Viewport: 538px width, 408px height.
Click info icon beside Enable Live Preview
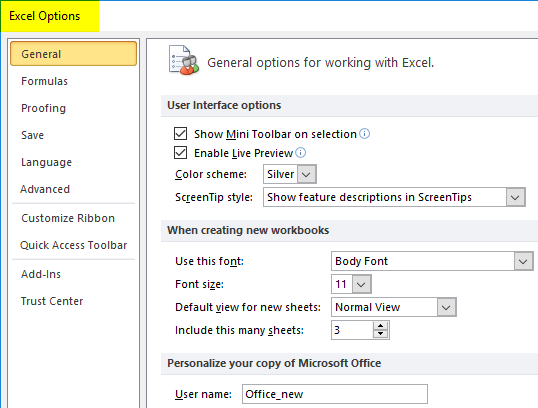click(x=301, y=153)
